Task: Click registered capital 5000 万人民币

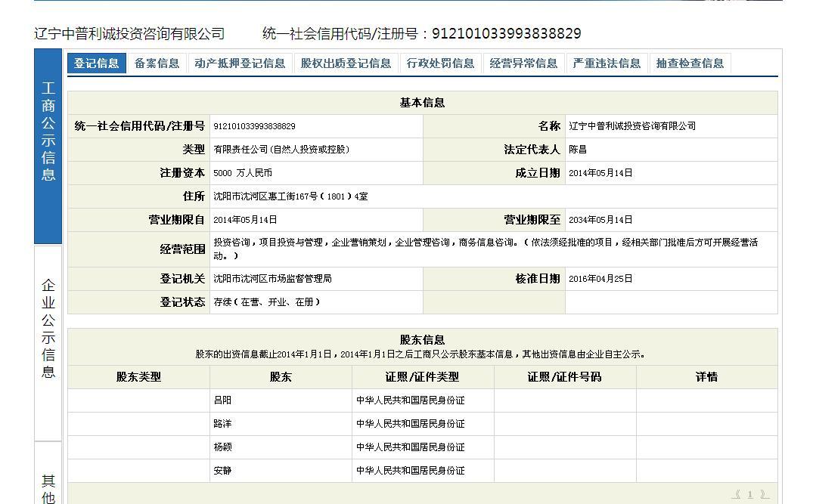Action: [243, 173]
